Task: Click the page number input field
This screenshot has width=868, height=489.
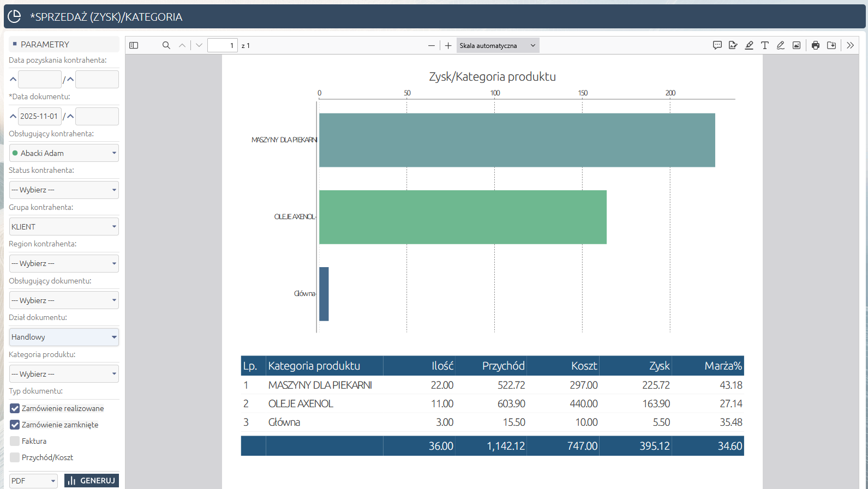Action: pos(222,46)
